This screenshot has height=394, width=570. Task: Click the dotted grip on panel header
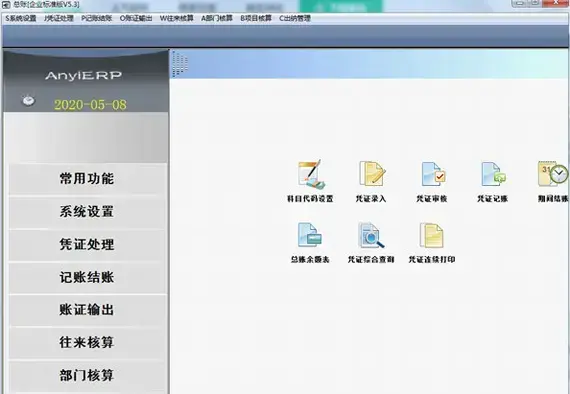[x=180, y=64]
